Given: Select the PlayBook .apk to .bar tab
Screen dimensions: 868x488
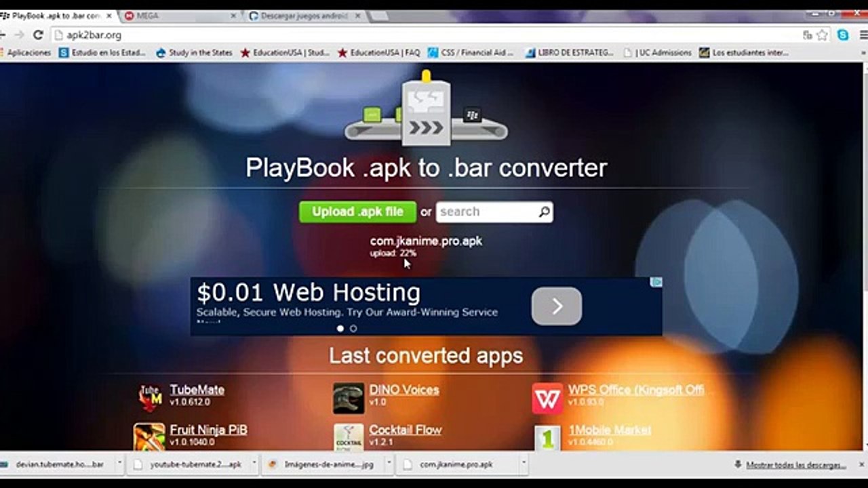Looking at the screenshot, I should pyautogui.click(x=56, y=16).
